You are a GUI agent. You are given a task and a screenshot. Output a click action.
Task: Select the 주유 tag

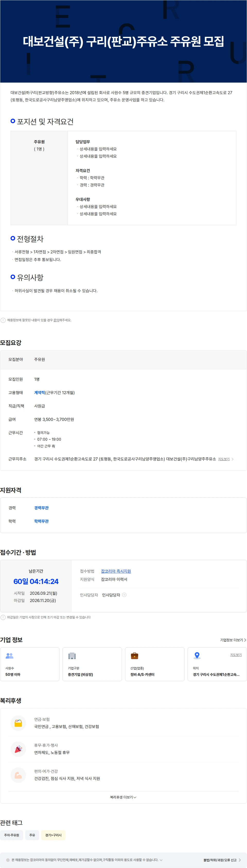click(x=32, y=835)
